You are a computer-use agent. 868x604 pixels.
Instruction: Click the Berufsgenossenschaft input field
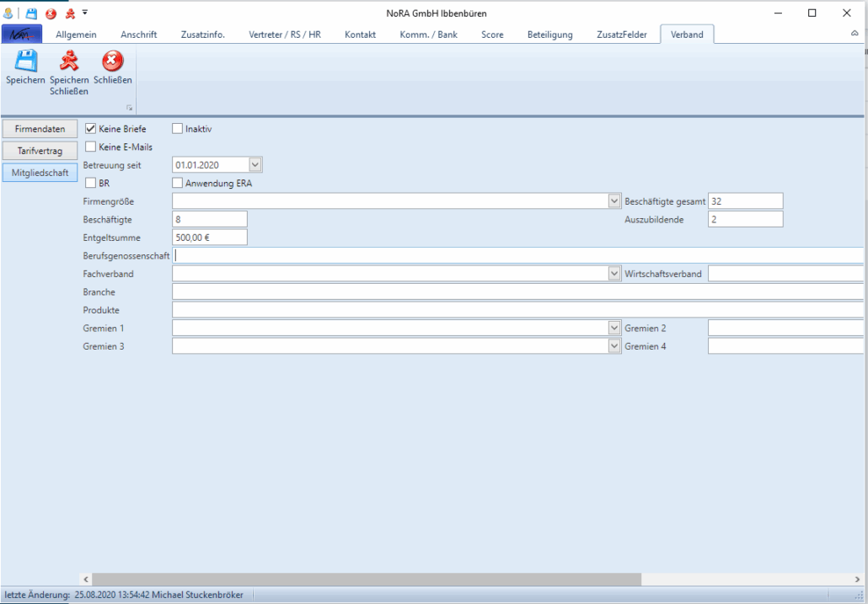[x=518, y=255]
